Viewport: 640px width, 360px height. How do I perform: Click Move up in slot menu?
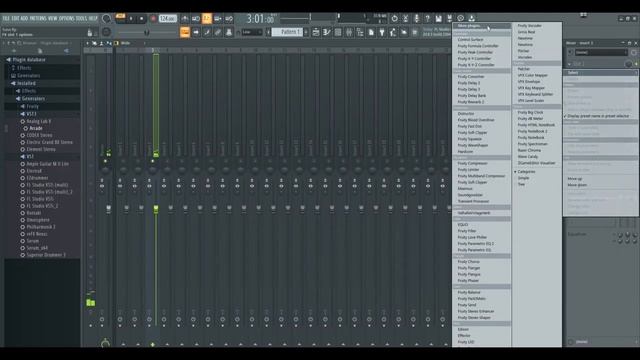tap(575, 178)
